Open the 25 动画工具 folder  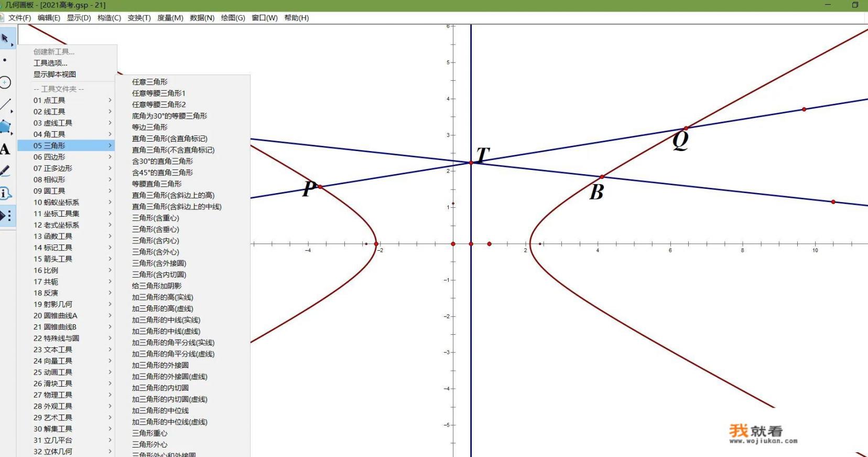pyautogui.click(x=67, y=372)
